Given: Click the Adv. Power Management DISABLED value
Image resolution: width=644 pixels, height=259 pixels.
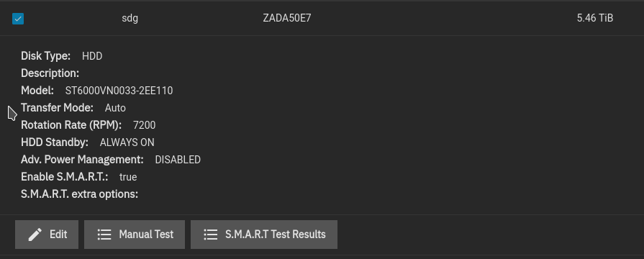Looking at the screenshot, I should (x=178, y=159).
